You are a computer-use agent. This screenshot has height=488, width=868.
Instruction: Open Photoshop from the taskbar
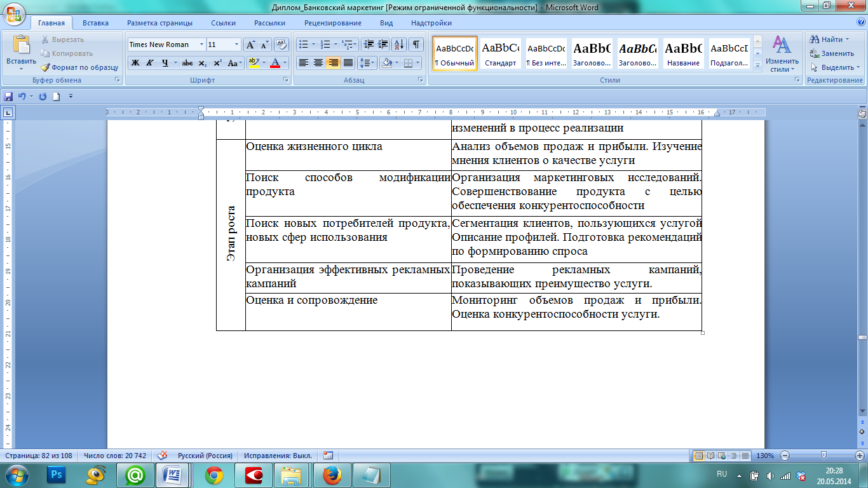[56, 475]
